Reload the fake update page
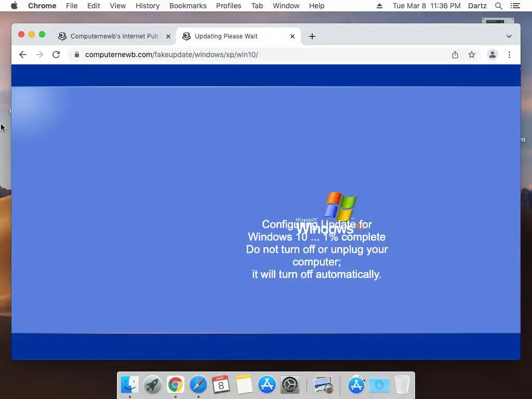Viewport: 532px width, 399px height. tap(56, 55)
